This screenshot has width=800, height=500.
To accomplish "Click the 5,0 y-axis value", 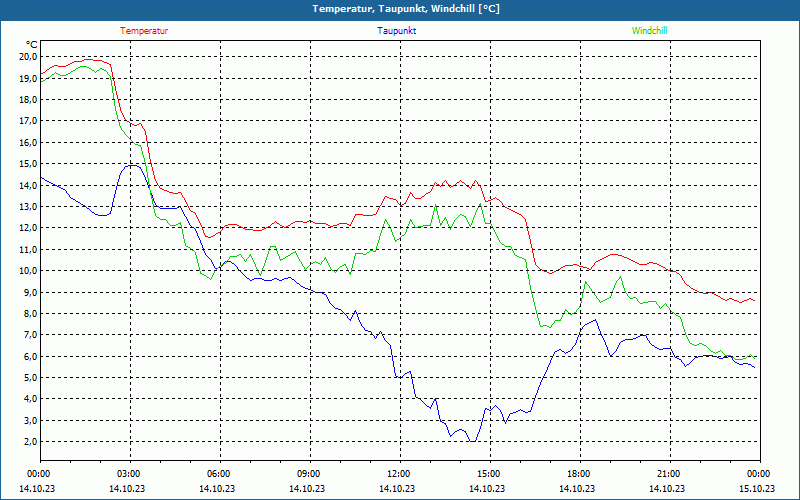I will [x=30, y=378].
